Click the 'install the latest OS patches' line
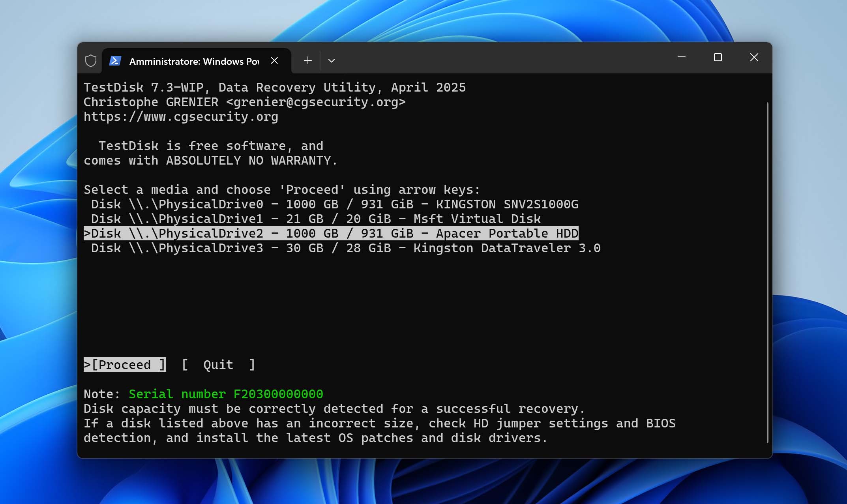 point(315,438)
